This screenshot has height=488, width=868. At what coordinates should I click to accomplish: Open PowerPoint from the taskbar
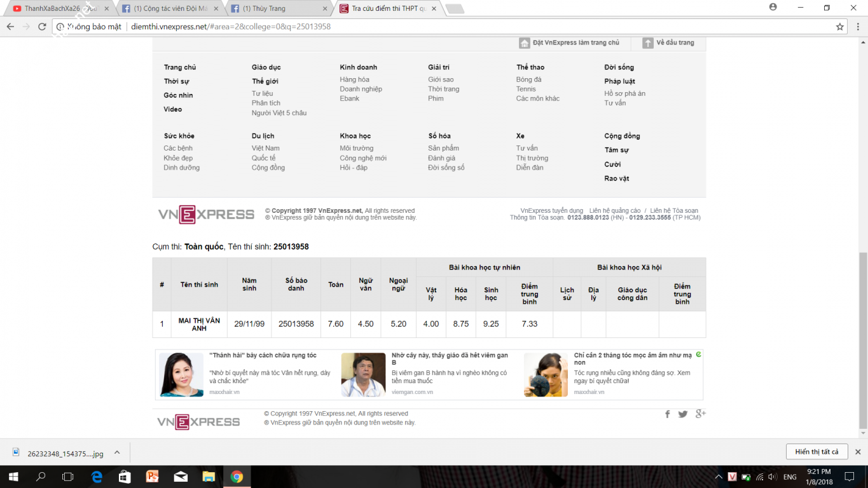153,477
